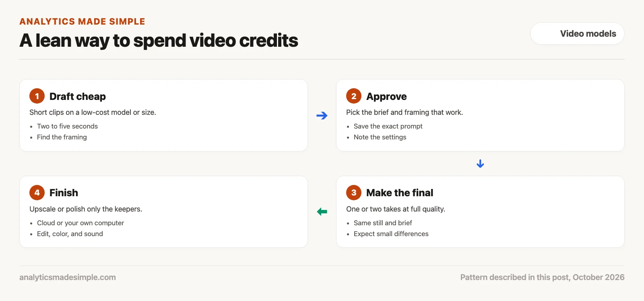Click 'Upscale or polish only the keepers.'
644x301 pixels.
pyautogui.click(x=86, y=209)
